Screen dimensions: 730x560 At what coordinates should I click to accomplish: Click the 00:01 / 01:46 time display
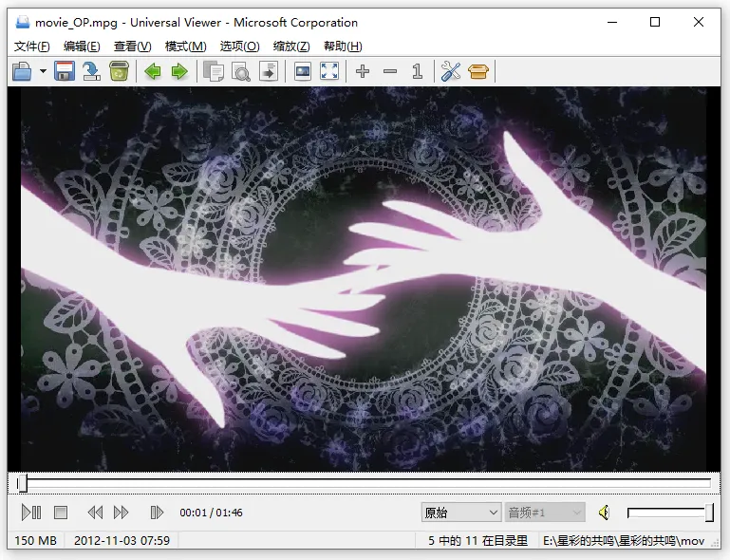tap(211, 513)
